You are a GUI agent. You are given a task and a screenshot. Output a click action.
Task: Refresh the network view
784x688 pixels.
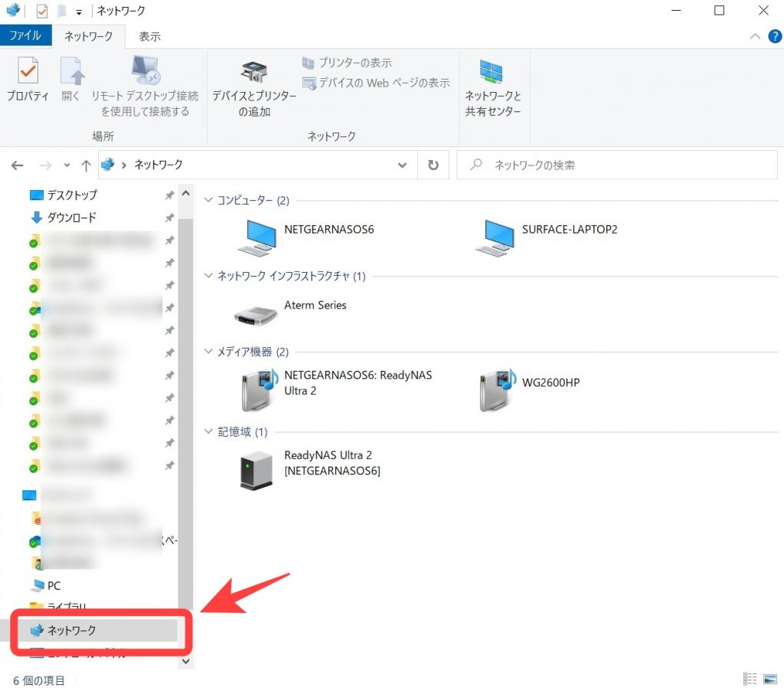pyautogui.click(x=433, y=165)
